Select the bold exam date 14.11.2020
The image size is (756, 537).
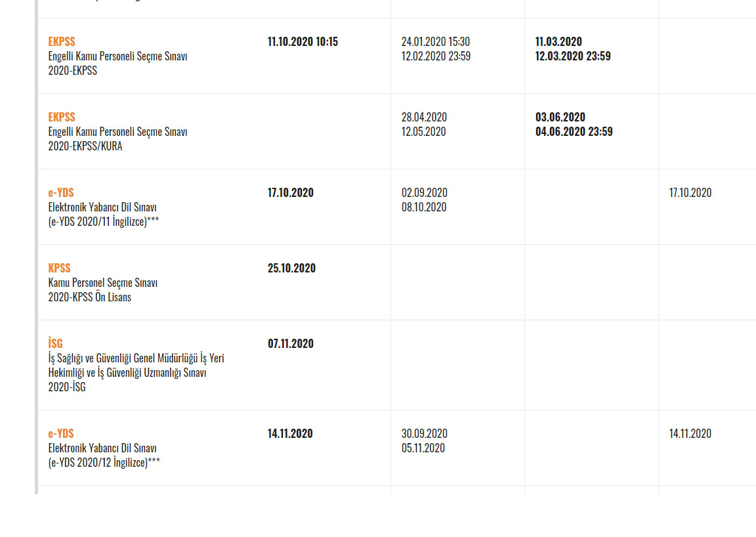point(290,433)
